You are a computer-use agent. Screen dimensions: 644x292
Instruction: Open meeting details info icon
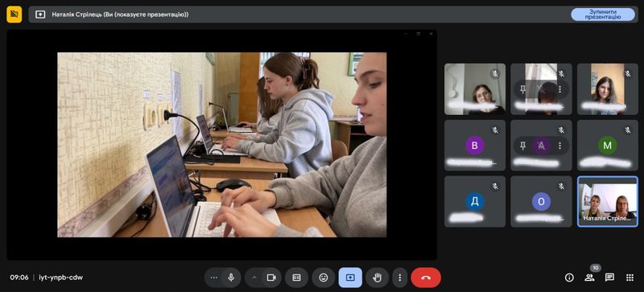pyautogui.click(x=569, y=278)
